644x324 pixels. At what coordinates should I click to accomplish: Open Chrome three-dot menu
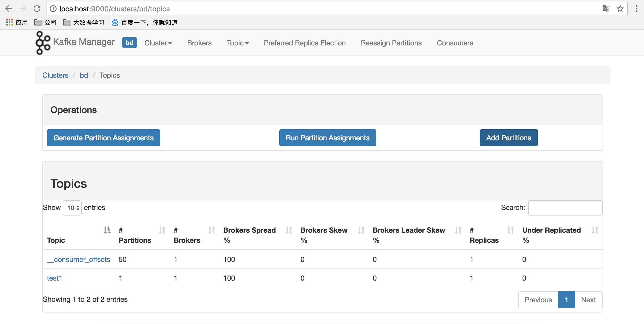[x=636, y=9]
